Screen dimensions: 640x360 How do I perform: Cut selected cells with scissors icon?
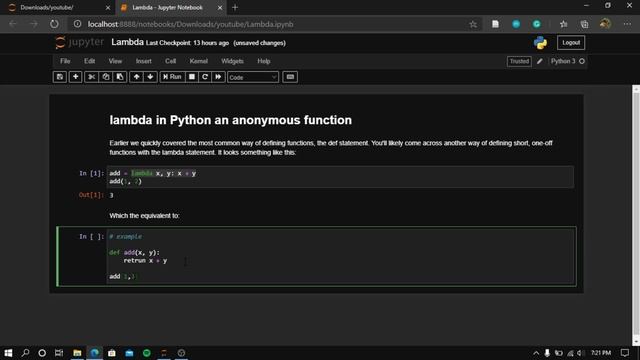click(91, 77)
